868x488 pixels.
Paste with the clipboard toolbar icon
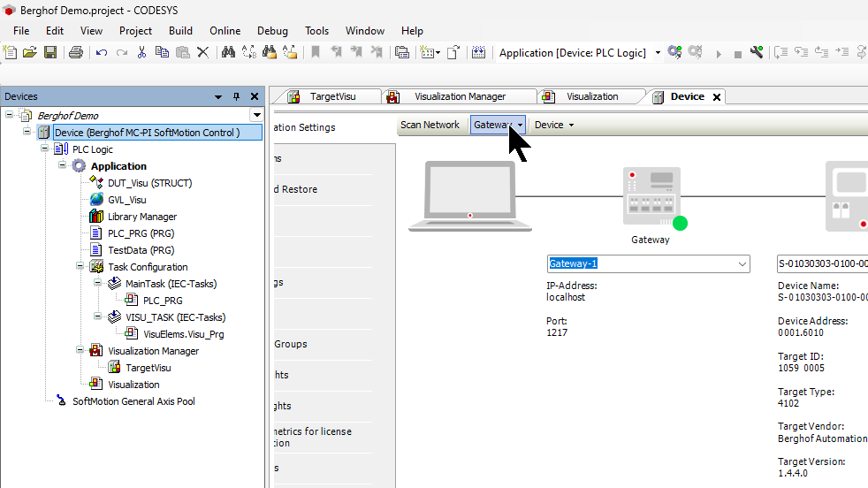click(x=183, y=53)
